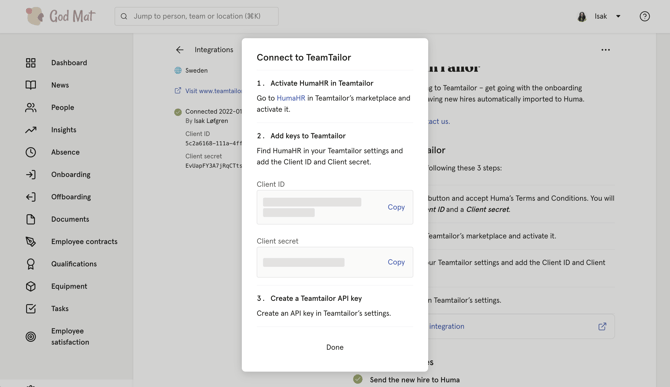Screen dimensions: 670x387
Task: Click 'Connect to TeamTailor' dialog title
Action: (x=303, y=57)
